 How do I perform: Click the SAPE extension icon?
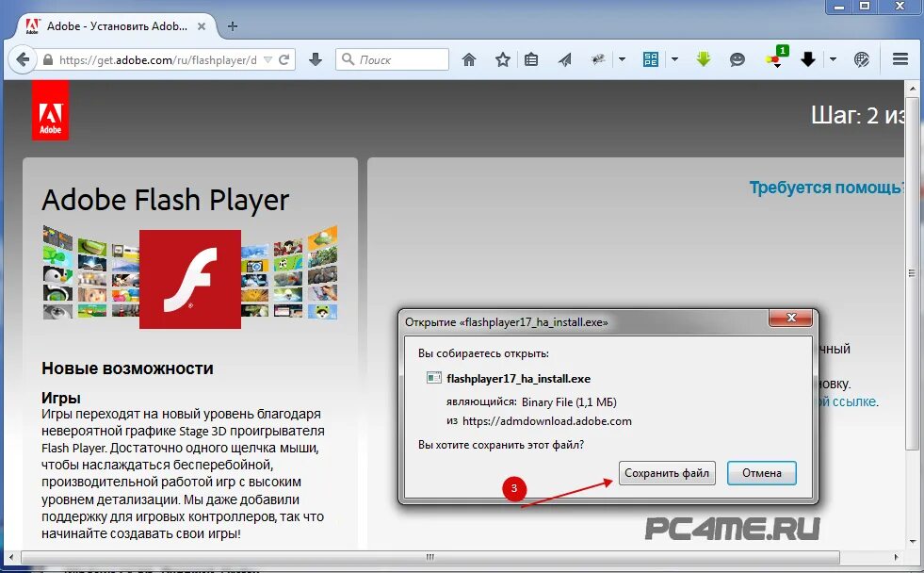(651, 59)
